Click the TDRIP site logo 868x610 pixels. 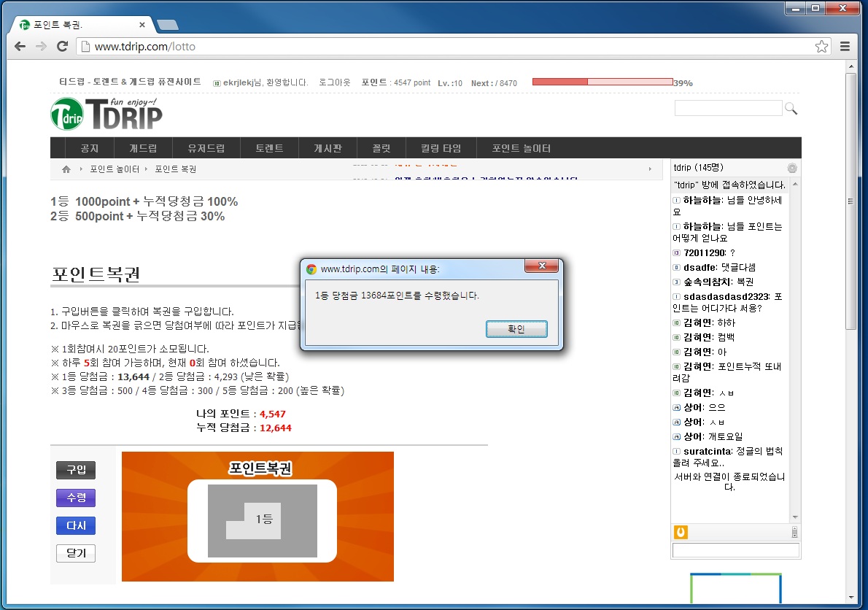pyautogui.click(x=106, y=113)
